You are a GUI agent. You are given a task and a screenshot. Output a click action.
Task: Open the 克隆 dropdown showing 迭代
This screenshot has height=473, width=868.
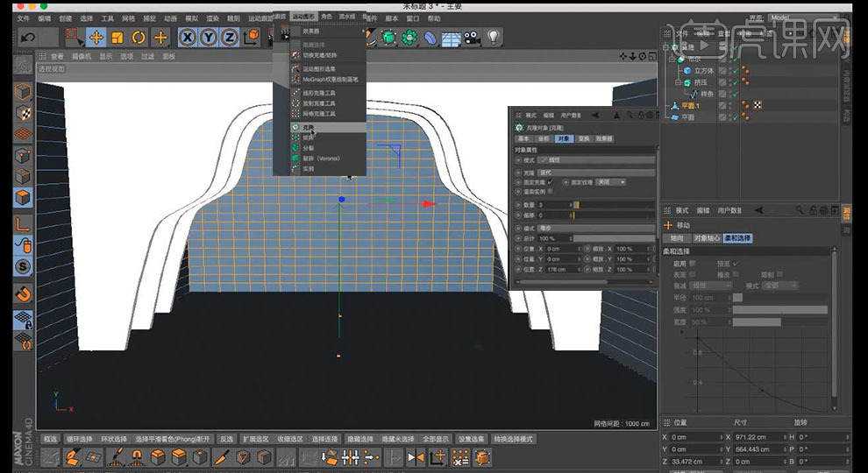click(x=596, y=173)
